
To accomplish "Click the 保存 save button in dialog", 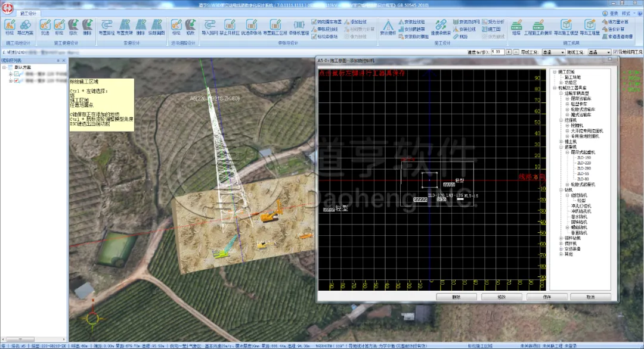I will pyautogui.click(x=546, y=297).
